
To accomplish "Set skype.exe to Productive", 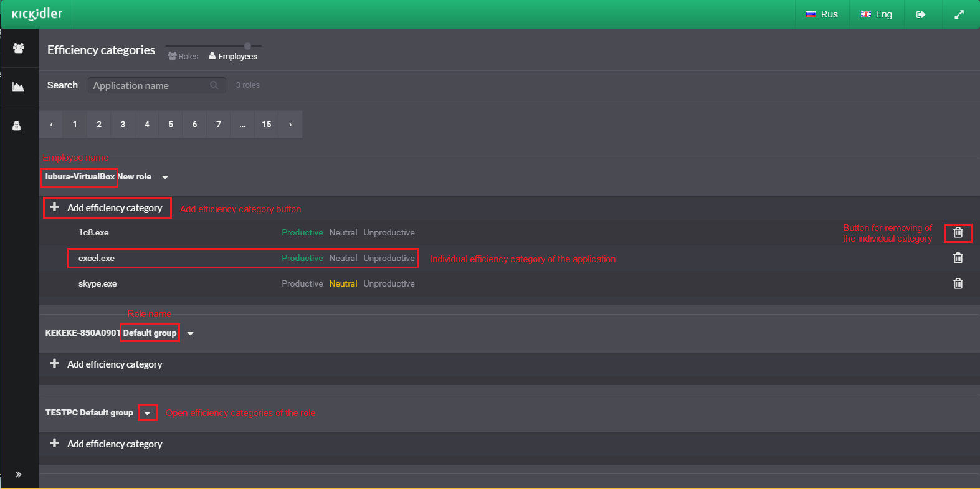I will (302, 283).
